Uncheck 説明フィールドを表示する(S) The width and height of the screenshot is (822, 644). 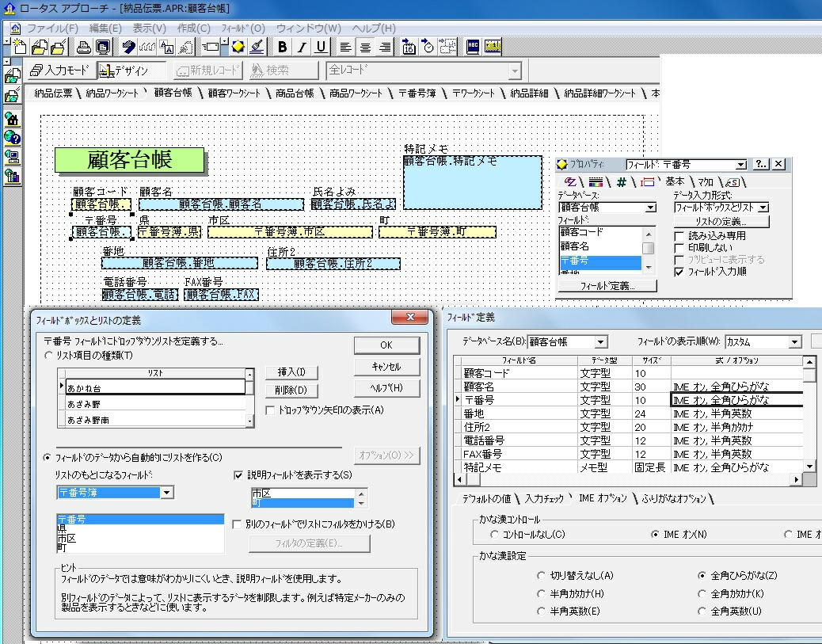(x=238, y=475)
